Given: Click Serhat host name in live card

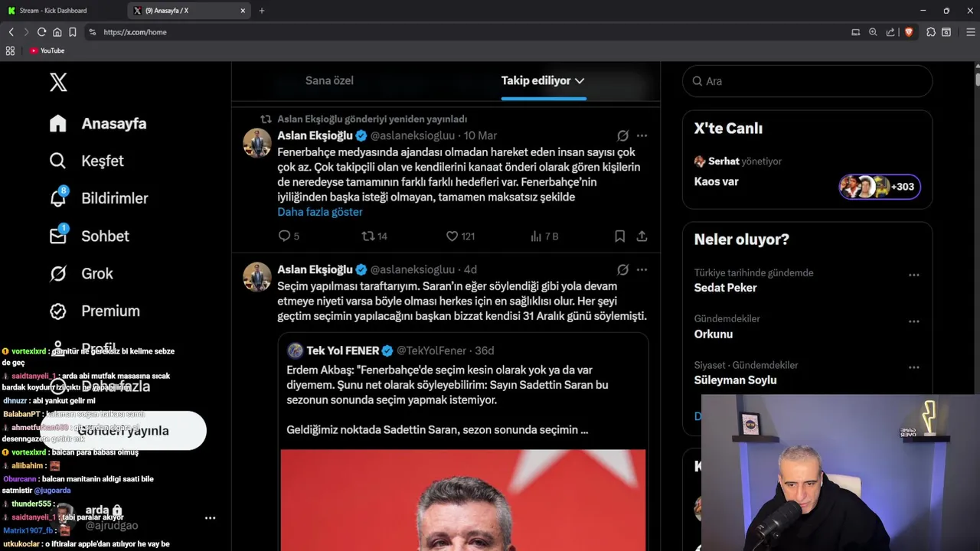Looking at the screenshot, I should 724,161.
